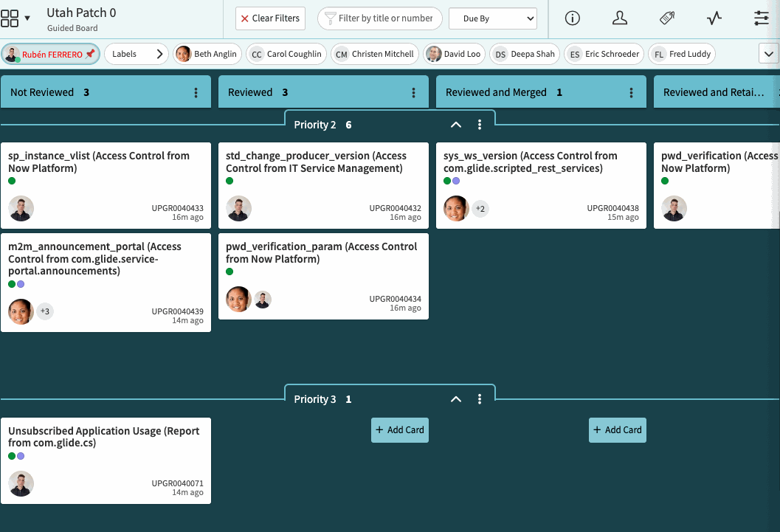Click card number UPGR0040071

click(x=178, y=483)
